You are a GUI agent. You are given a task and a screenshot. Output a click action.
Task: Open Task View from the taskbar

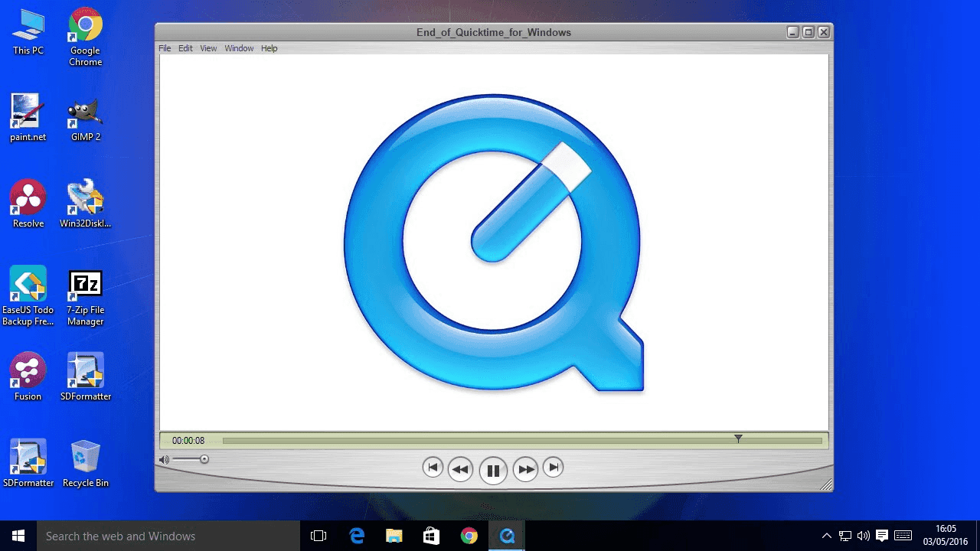318,536
